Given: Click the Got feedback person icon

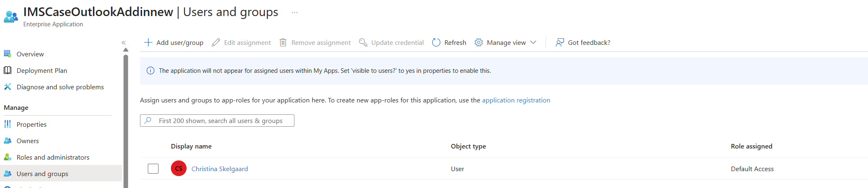Looking at the screenshot, I should click(x=560, y=42).
